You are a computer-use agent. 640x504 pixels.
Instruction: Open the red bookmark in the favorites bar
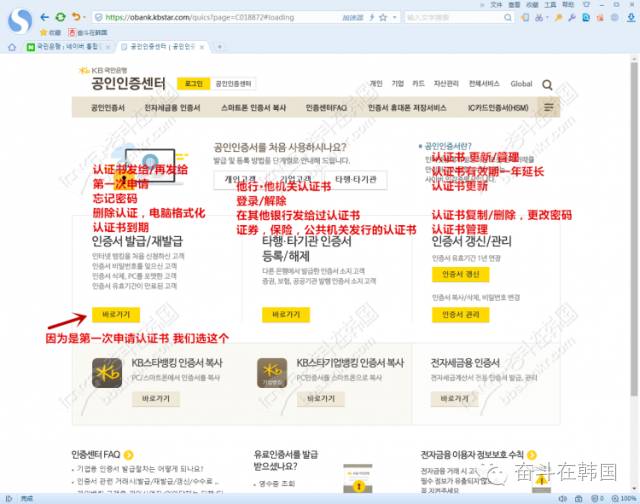pos(88,32)
